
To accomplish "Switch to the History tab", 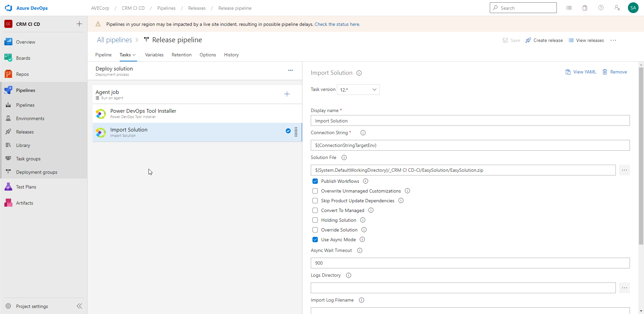I will click(x=231, y=55).
